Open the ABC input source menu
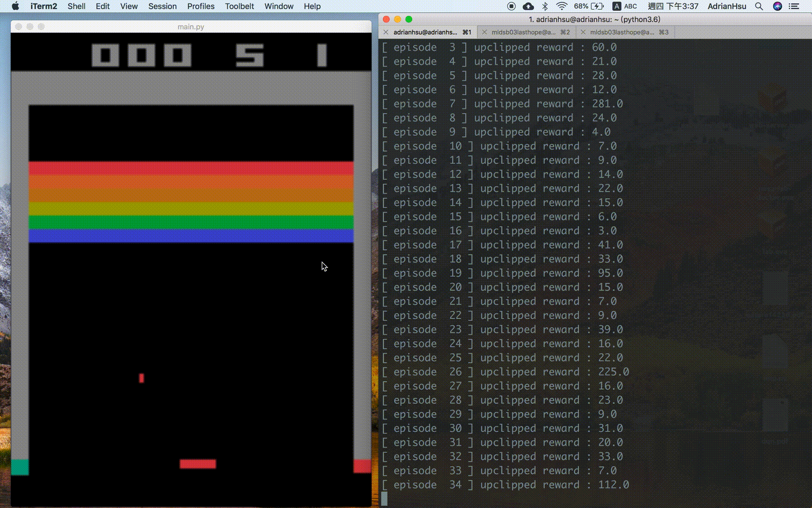This screenshot has height=508, width=812. click(625, 6)
